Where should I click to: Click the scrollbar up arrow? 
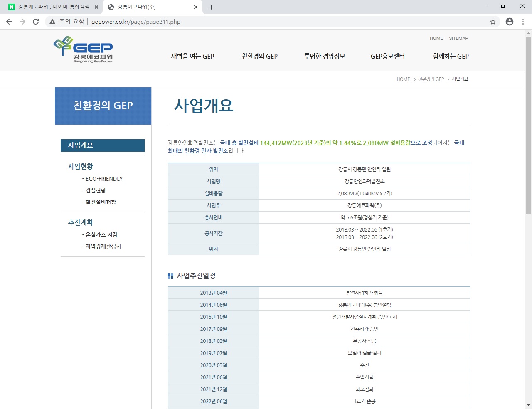point(528,33)
